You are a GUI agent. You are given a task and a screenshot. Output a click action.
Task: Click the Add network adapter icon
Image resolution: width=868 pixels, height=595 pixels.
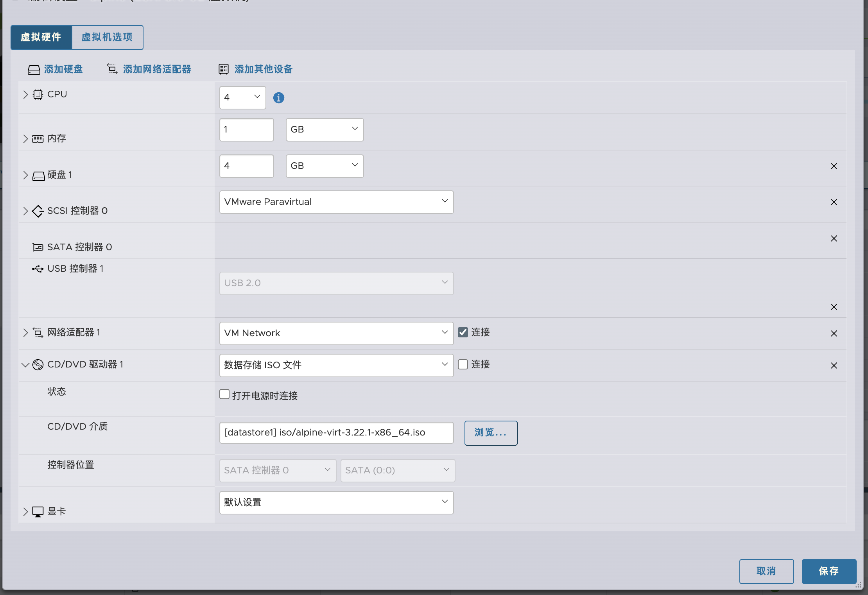point(112,69)
